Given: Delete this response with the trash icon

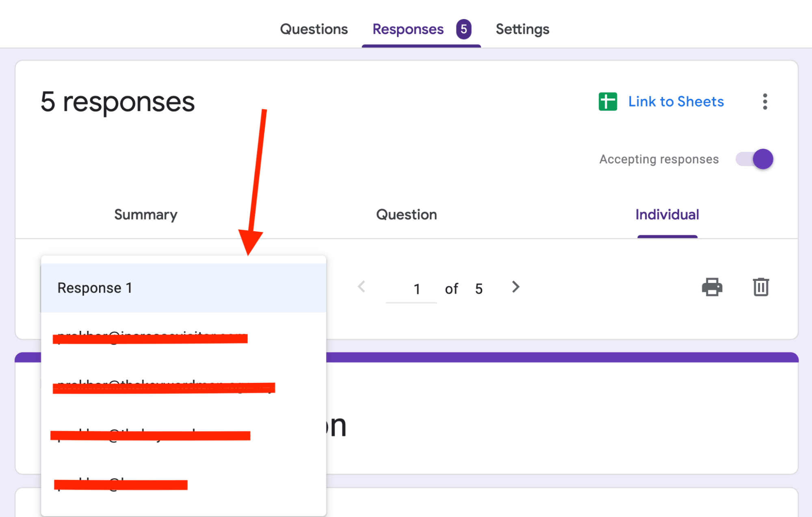Looking at the screenshot, I should tap(761, 287).
